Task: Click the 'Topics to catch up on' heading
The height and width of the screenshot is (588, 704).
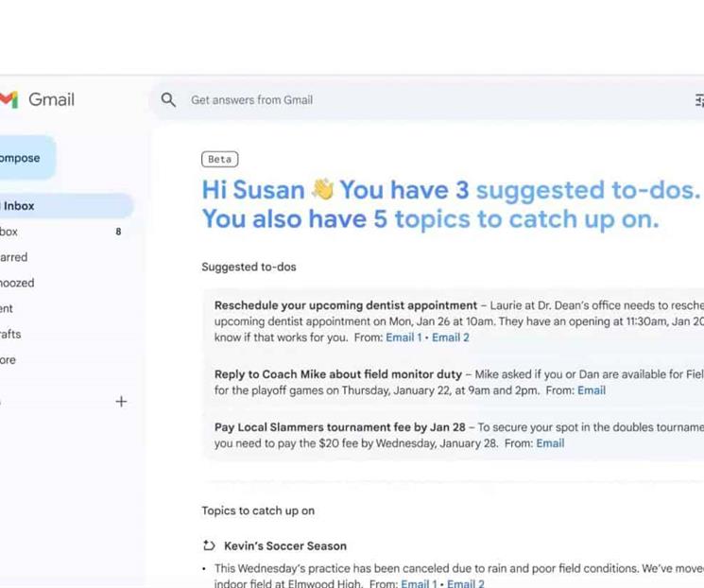Action: click(258, 510)
